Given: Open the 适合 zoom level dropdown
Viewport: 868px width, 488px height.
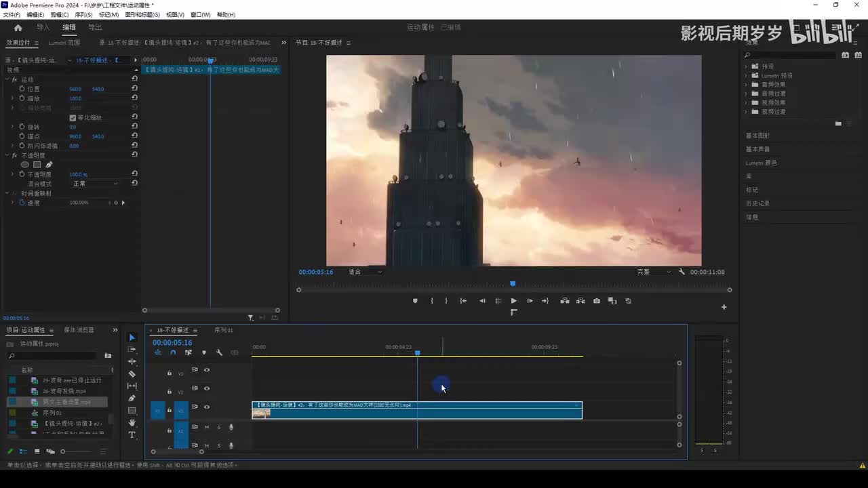Looking at the screenshot, I should tap(365, 272).
